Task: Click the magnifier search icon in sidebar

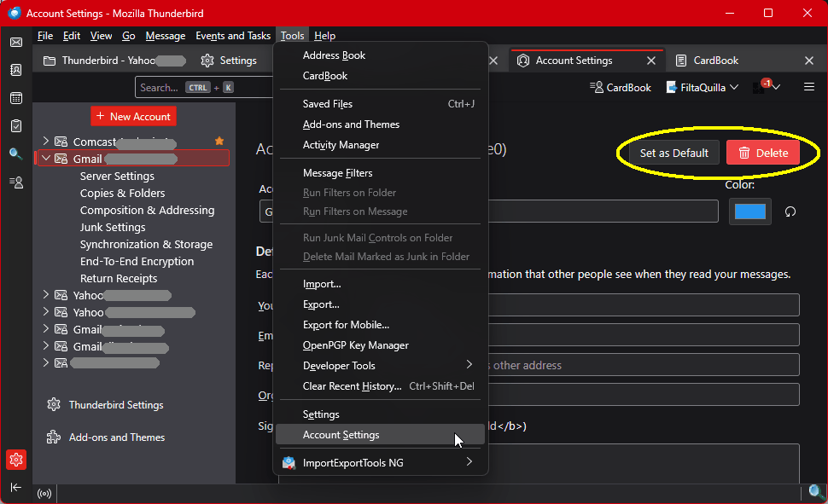Action: 16,154
